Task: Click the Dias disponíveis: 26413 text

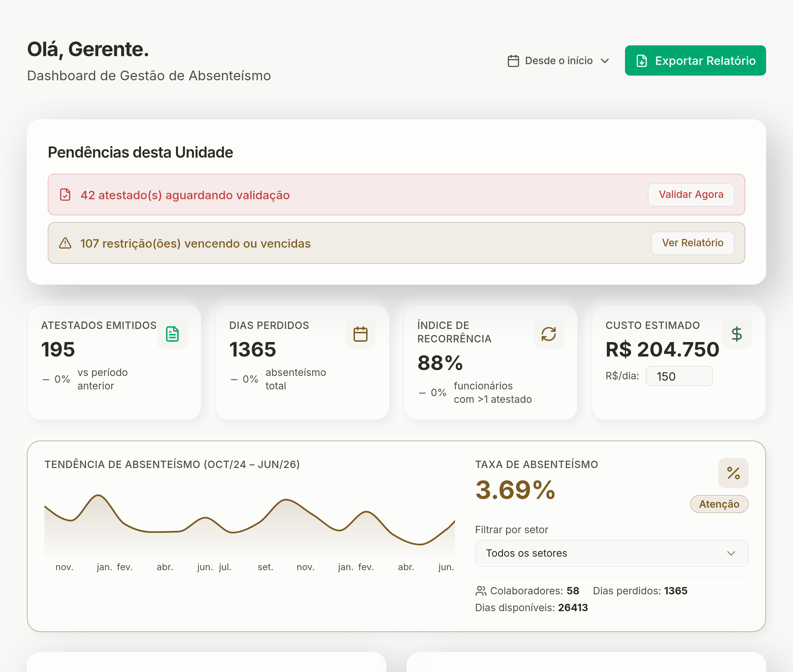Action: pos(531,607)
